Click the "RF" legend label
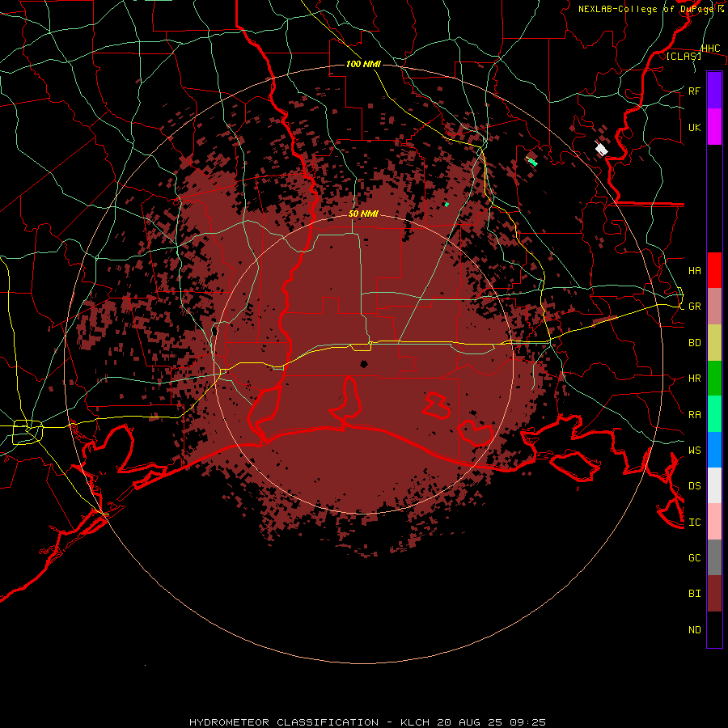The image size is (728, 728). click(x=694, y=91)
